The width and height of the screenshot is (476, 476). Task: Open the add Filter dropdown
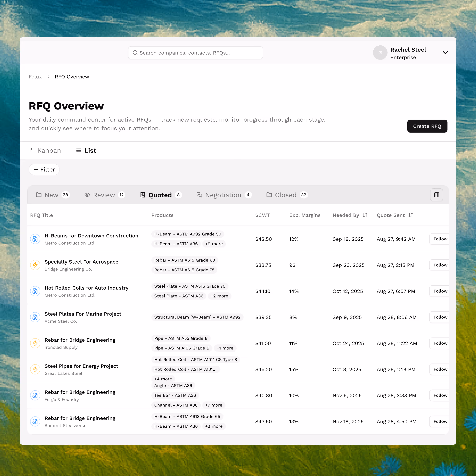tap(44, 170)
